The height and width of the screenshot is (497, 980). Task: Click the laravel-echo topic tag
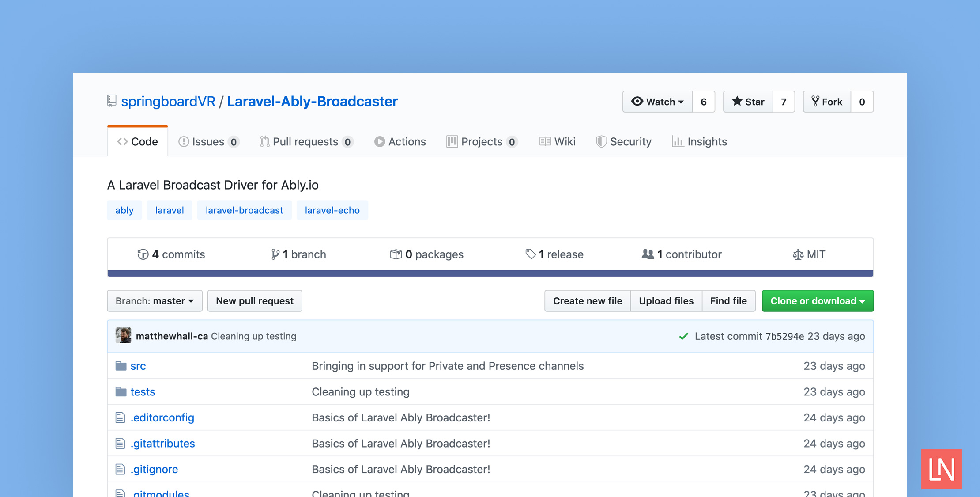[332, 210]
